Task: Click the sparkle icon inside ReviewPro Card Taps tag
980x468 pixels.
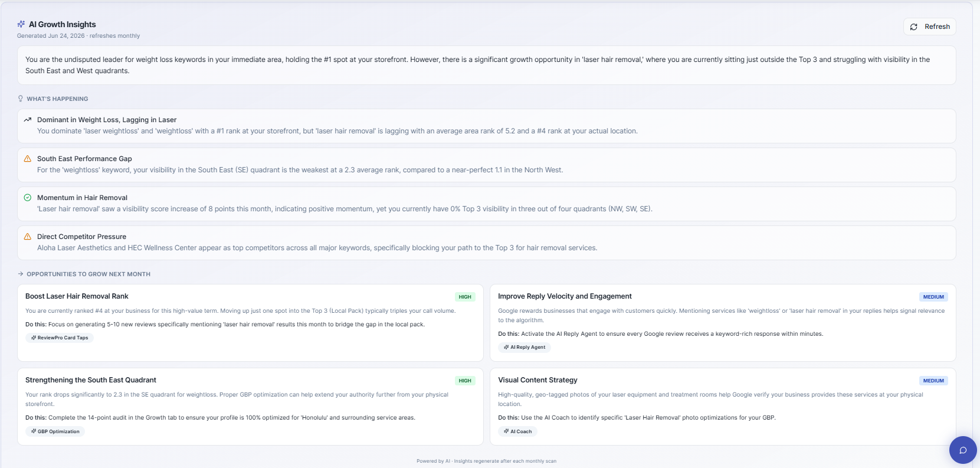Action: coord(34,338)
